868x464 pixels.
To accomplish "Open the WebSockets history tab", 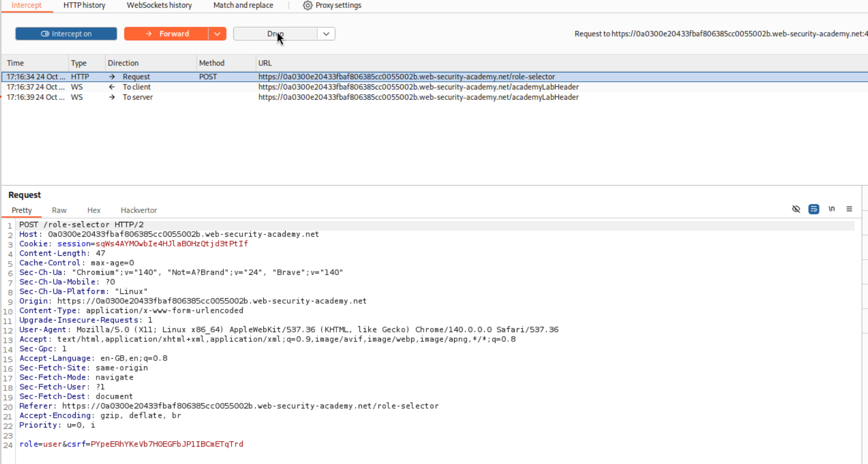I will pyautogui.click(x=159, y=5).
